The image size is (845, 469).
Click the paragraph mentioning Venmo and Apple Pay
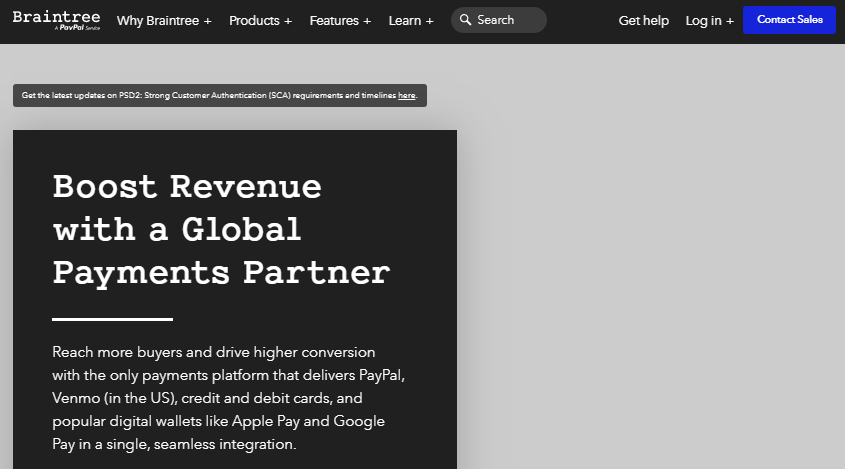pos(228,398)
